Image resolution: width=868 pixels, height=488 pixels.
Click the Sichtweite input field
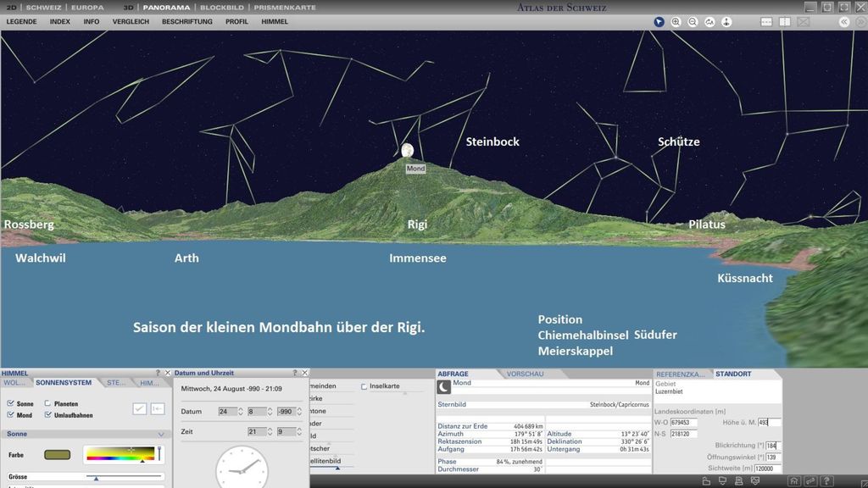click(x=768, y=468)
